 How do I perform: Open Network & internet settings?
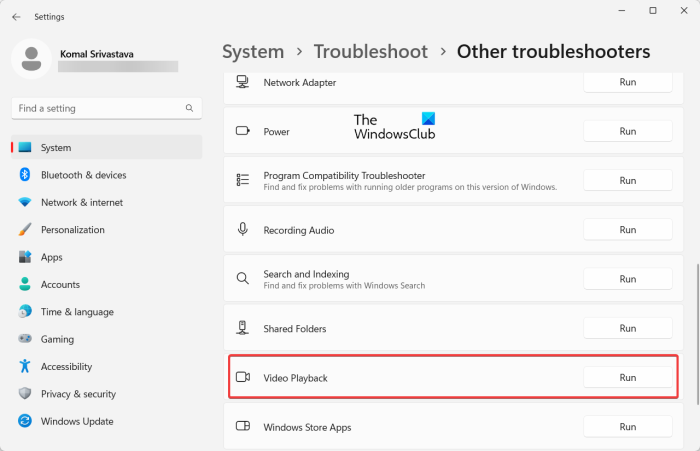click(x=82, y=202)
